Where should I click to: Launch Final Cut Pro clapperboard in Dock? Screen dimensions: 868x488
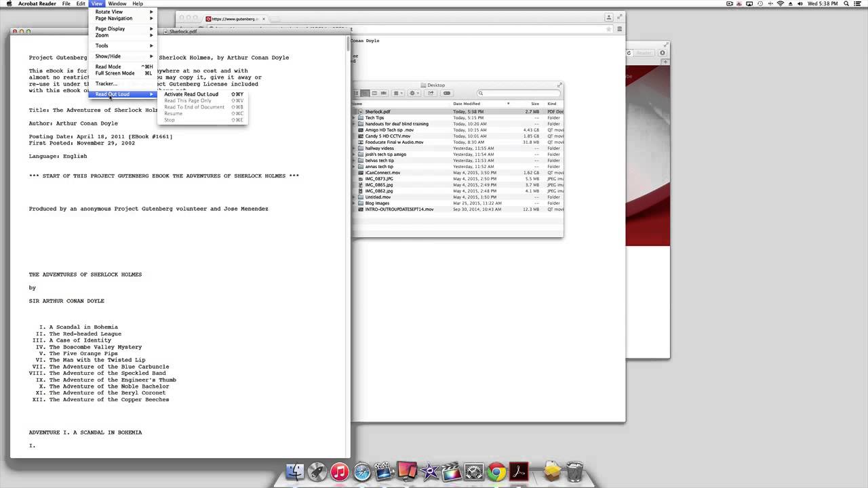point(452,472)
